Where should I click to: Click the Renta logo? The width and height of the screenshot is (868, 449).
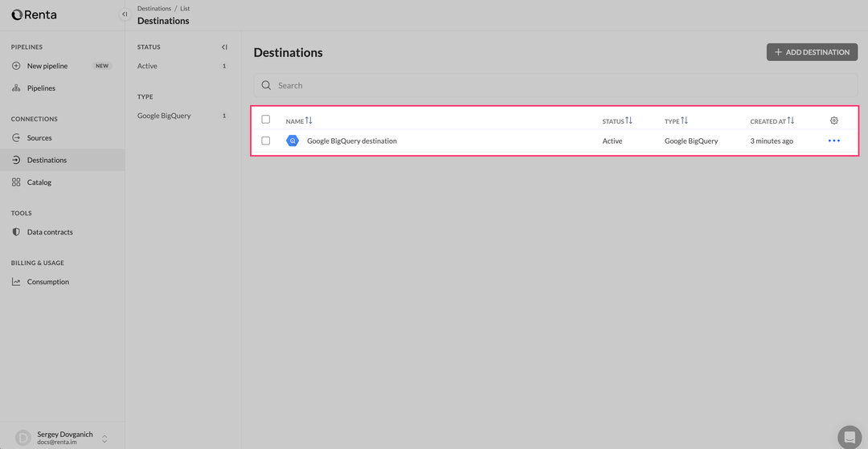34,14
